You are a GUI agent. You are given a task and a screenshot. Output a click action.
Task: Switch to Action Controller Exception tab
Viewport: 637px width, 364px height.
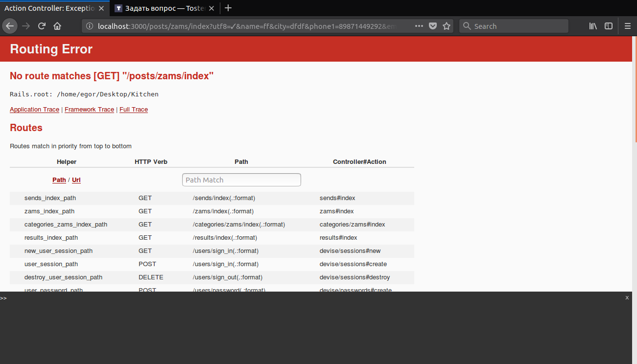[55, 8]
